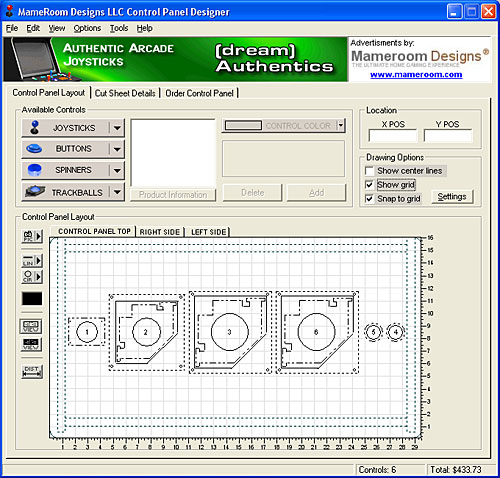The height and width of the screenshot is (478, 500).
Task: Disable the Snap to grid checkbox
Action: pyautogui.click(x=369, y=199)
